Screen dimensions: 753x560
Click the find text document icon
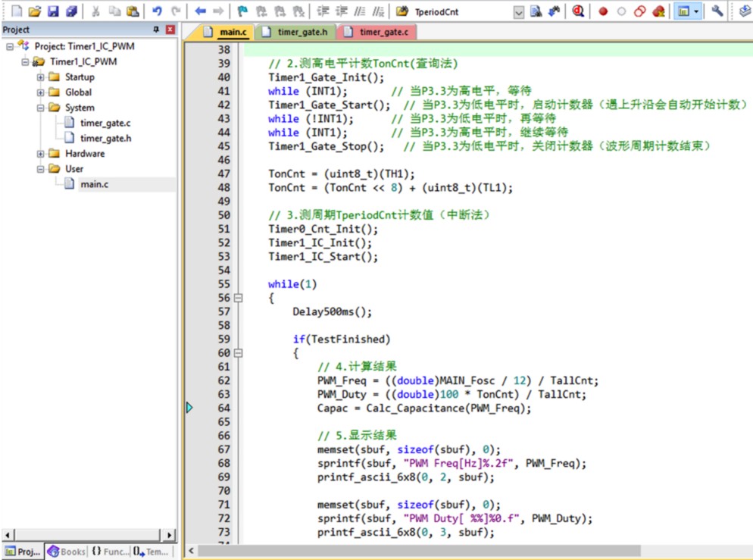point(536,11)
